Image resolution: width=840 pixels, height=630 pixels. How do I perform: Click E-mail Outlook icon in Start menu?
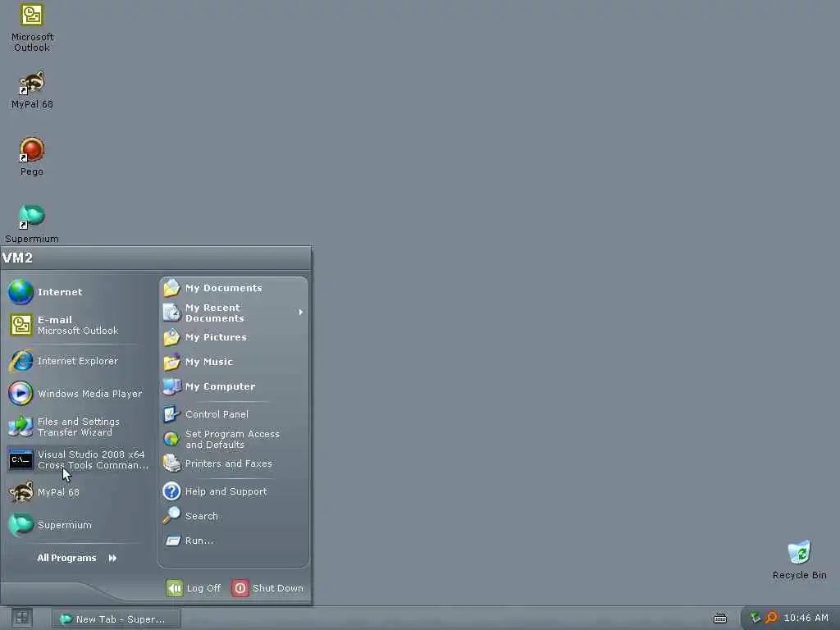pyautogui.click(x=21, y=325)
